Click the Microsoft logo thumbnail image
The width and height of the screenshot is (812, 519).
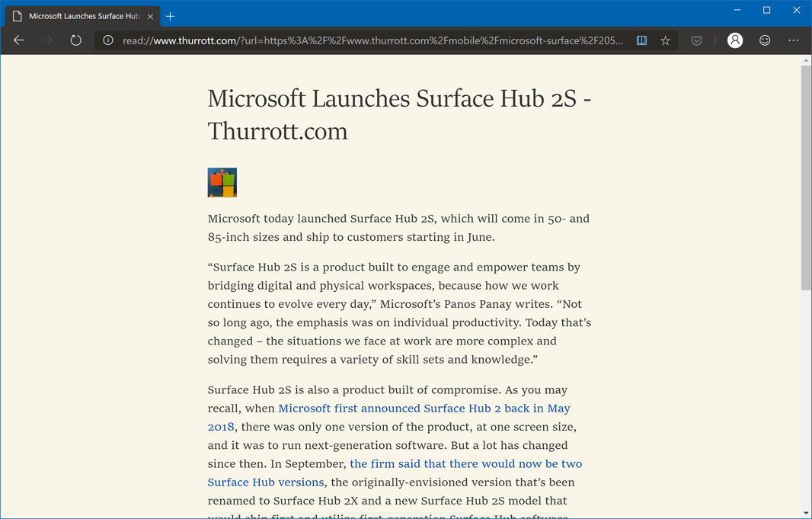(222, 183)
